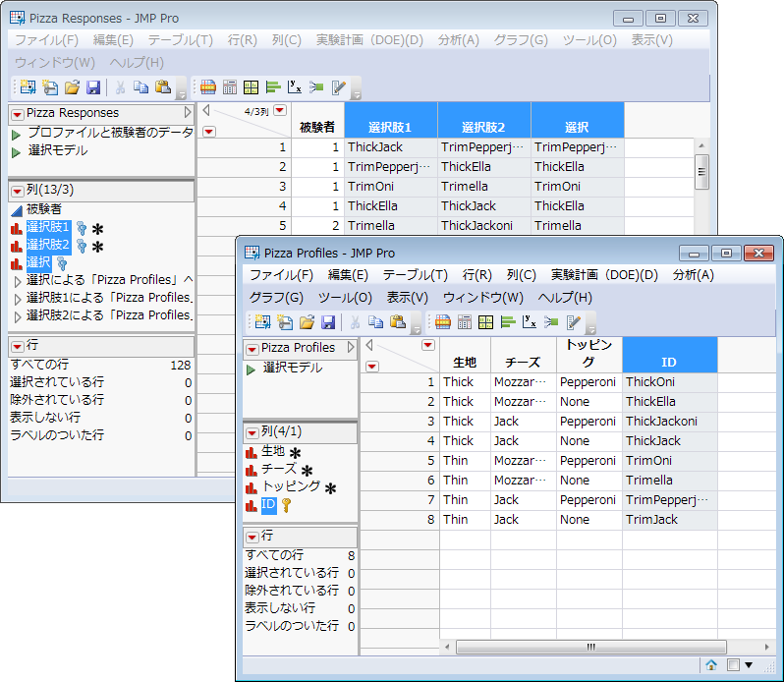The height and width of the screenshot is (682, 784).
Task: Open red triangle menu beside Pizza Profiles panel title
Action: [x=252, y=349]
